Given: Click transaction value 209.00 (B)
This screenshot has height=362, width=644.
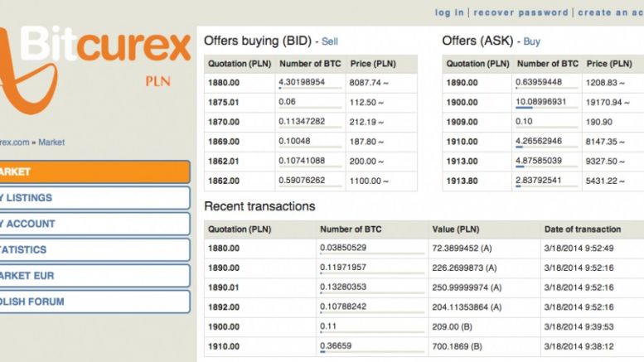Looking at the screenshot, I should [x=453, y=327].
